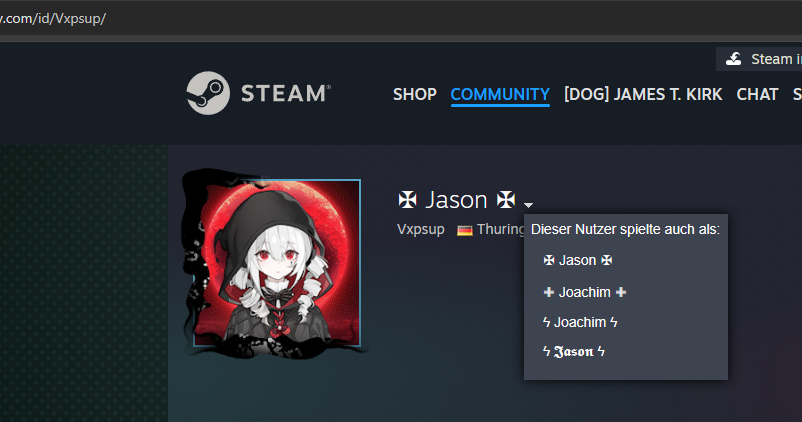Open the [DOG] JAMES T. KIRK menu

pos(643,94)
